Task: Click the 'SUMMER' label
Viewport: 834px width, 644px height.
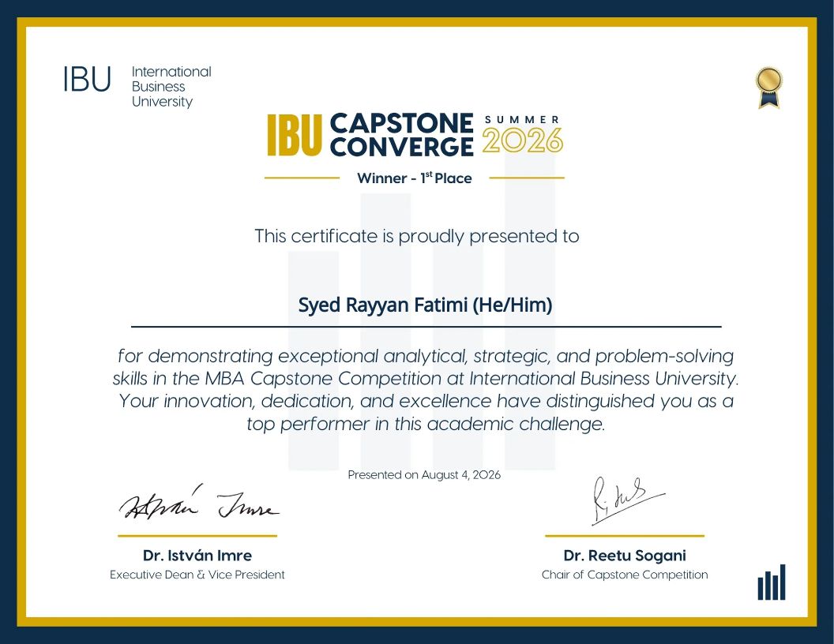Action: pos(522,120)
